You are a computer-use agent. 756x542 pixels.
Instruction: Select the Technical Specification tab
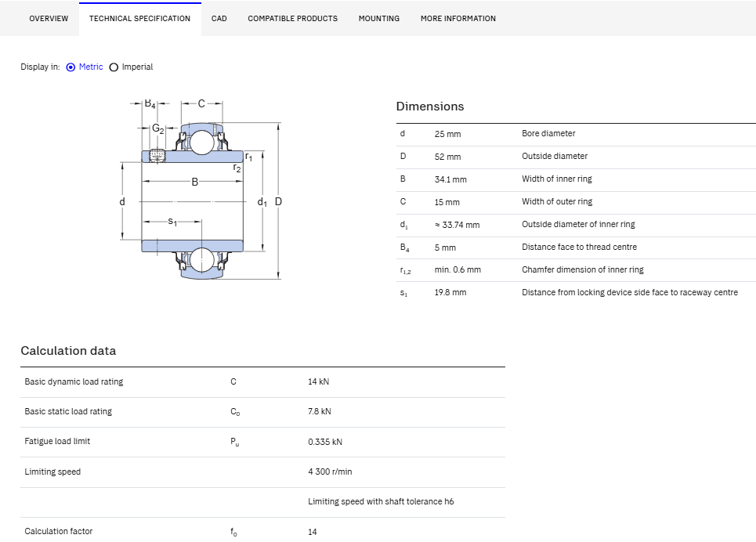(139, 19)
